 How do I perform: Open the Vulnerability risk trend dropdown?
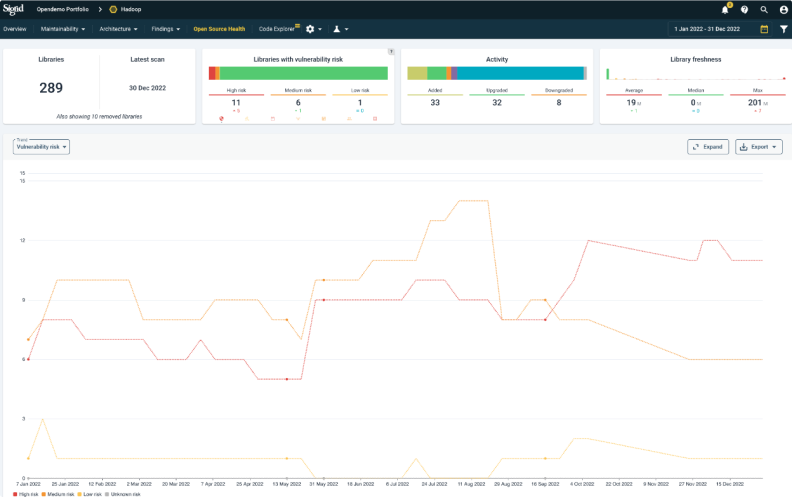(x=41, y=147)
